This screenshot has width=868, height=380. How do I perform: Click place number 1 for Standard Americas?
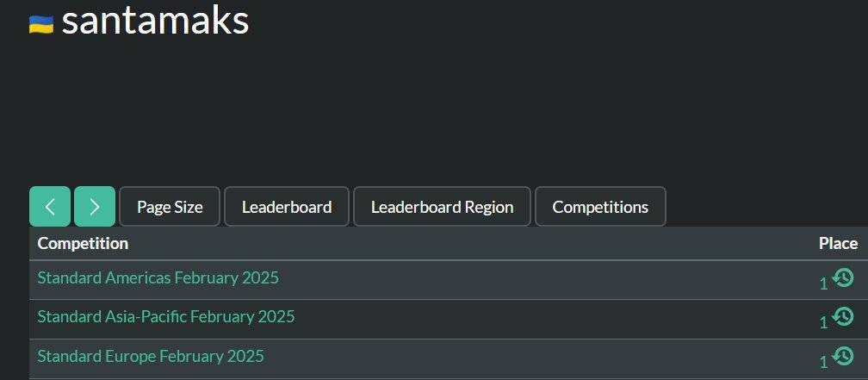(823, 283)
